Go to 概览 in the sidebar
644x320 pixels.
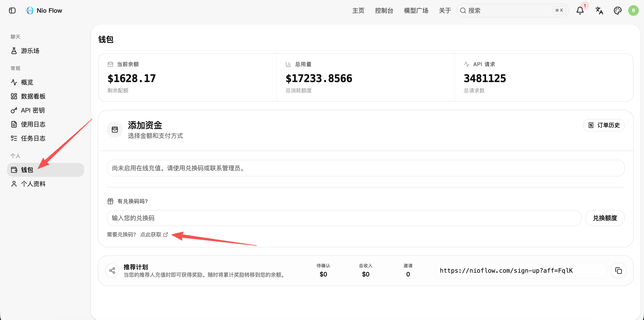click(x=46, y=82)
